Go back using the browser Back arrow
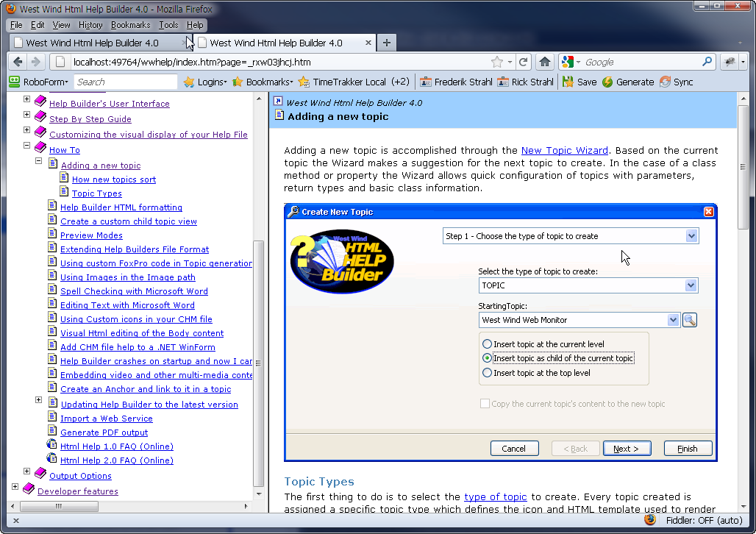756x534 pixels. [18, 62]
